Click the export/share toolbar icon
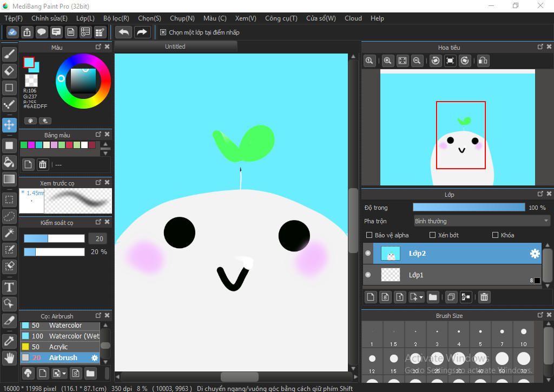 27,32
